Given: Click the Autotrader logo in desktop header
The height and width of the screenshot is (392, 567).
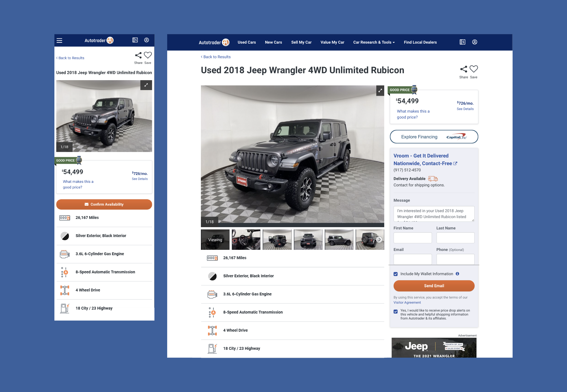Looking at the screenshot, I should click(214, 42).
